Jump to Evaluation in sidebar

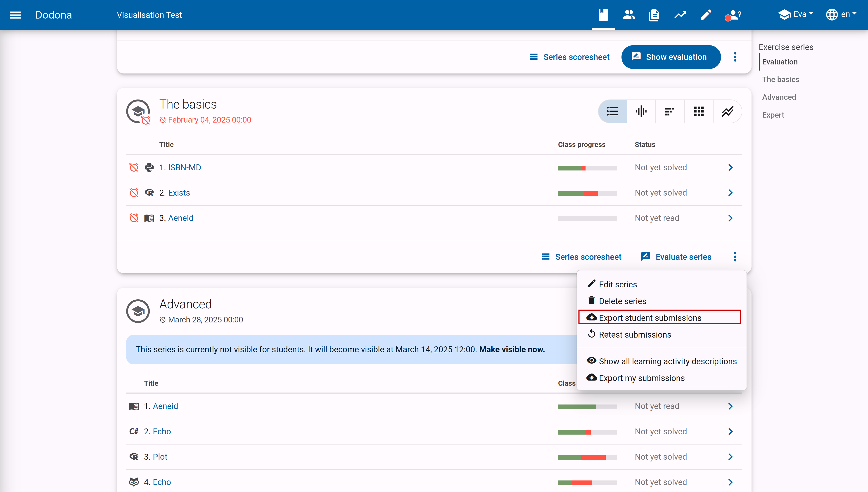[780, 62]
